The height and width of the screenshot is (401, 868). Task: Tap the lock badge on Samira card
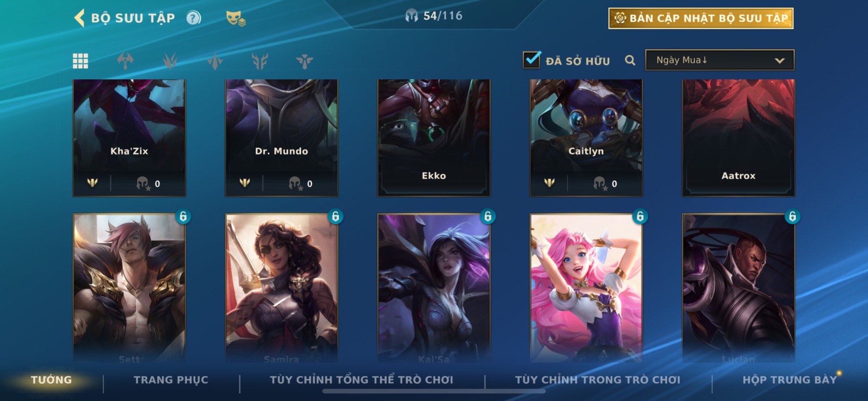[x=335, y=216]
